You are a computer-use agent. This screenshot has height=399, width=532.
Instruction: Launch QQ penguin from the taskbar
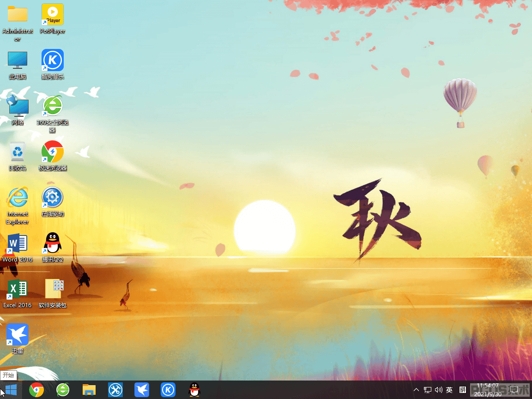(194, 390)
